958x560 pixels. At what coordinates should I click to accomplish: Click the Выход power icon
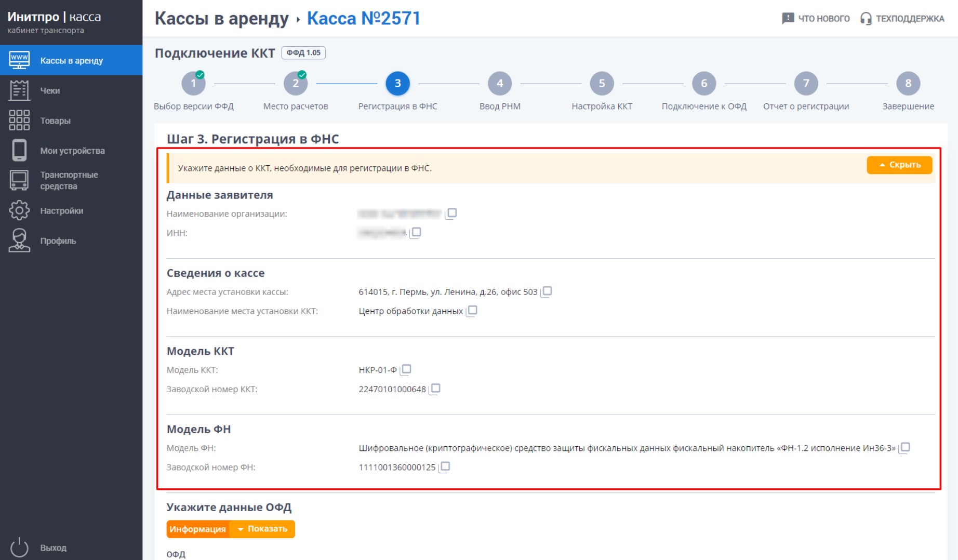[19, 548]
